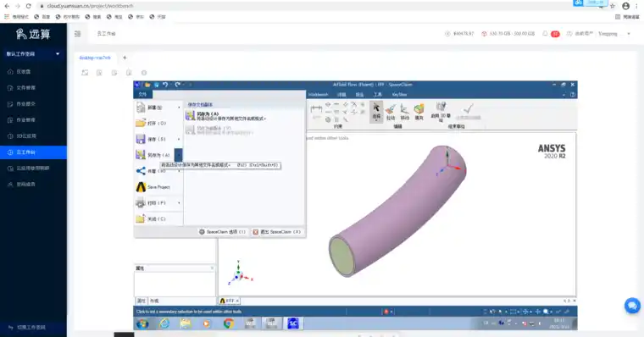
Task: Add a new desktop tab with the plus
Action: (x=125, y=58)
